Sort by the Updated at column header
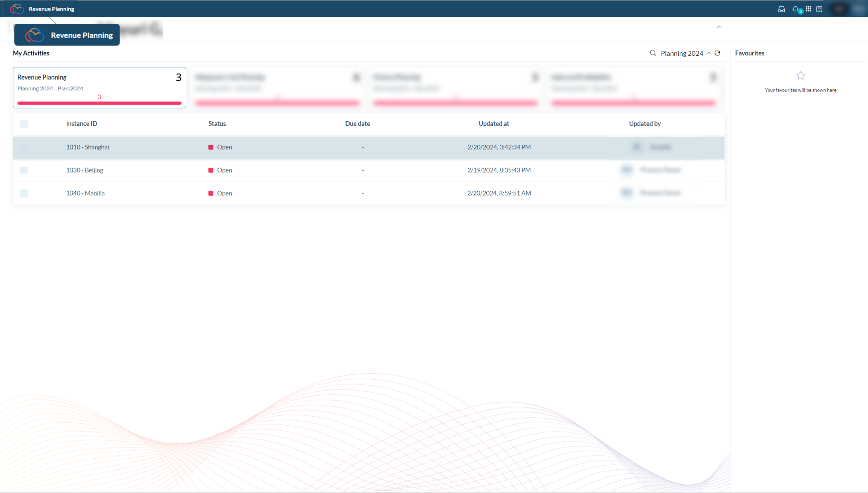This screenshot has width=868, height=493. [x=494, y=124]
